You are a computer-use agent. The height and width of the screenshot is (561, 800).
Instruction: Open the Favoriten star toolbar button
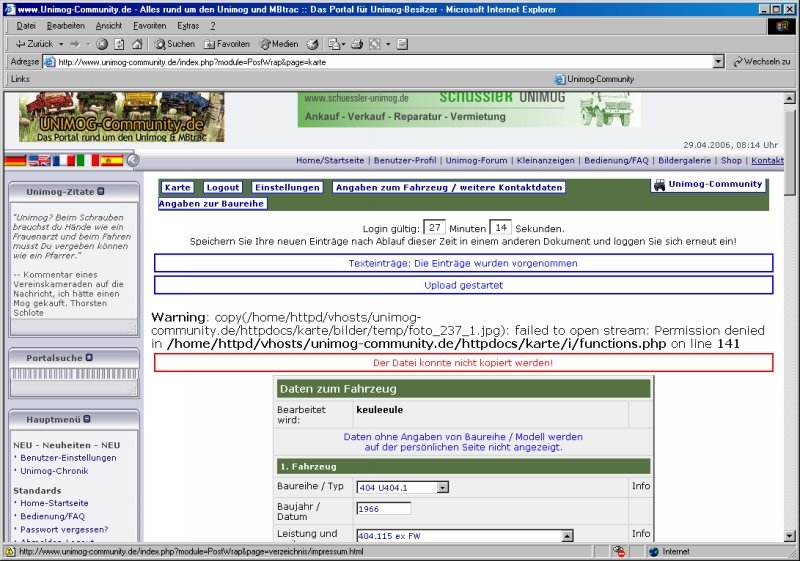click(226, 44)
